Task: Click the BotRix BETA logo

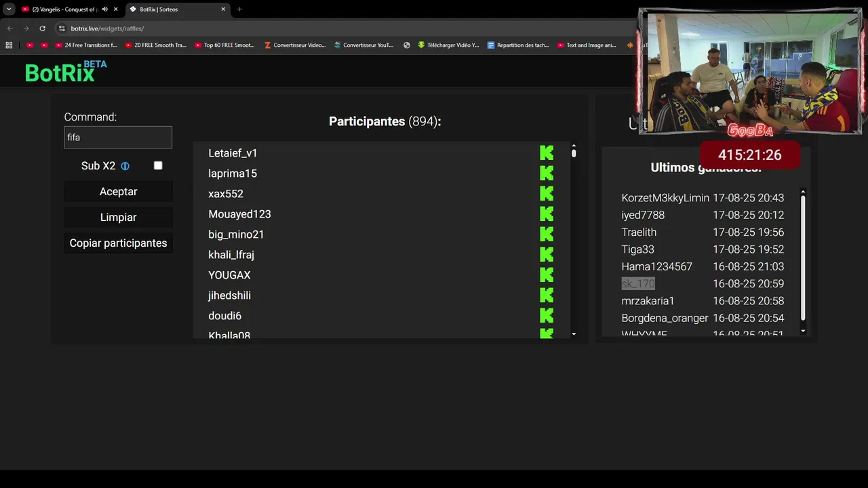Action: pos(66,72)
